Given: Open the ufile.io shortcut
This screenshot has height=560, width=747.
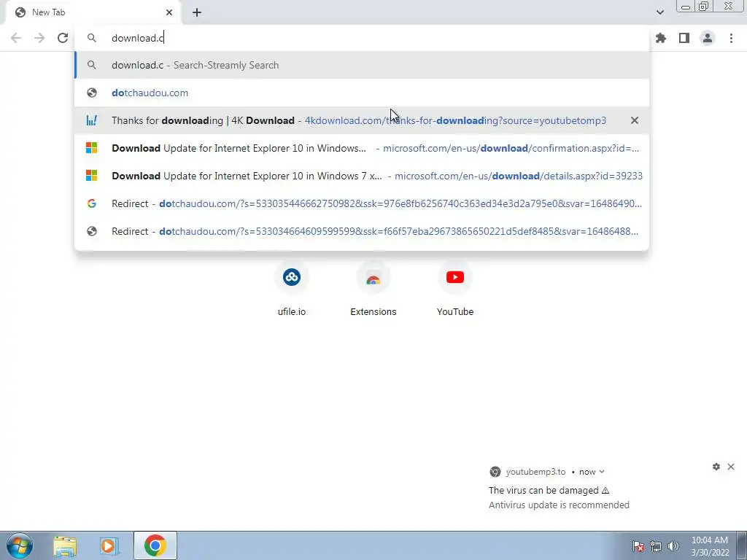Looking at the screenshot, I should point(292,289).
